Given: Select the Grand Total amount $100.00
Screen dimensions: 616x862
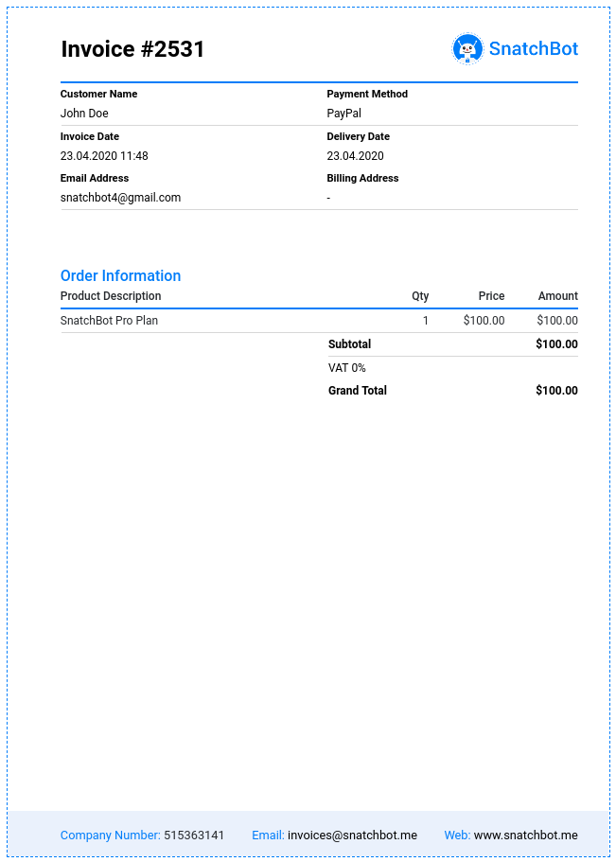Looking at the screenshot, I should tap(556, 391).
